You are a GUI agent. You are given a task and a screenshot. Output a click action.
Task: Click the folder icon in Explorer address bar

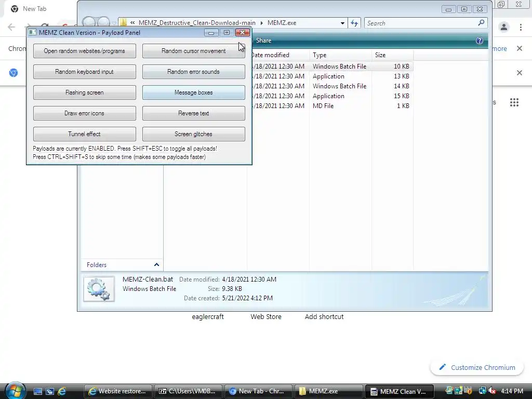[124, 23]
